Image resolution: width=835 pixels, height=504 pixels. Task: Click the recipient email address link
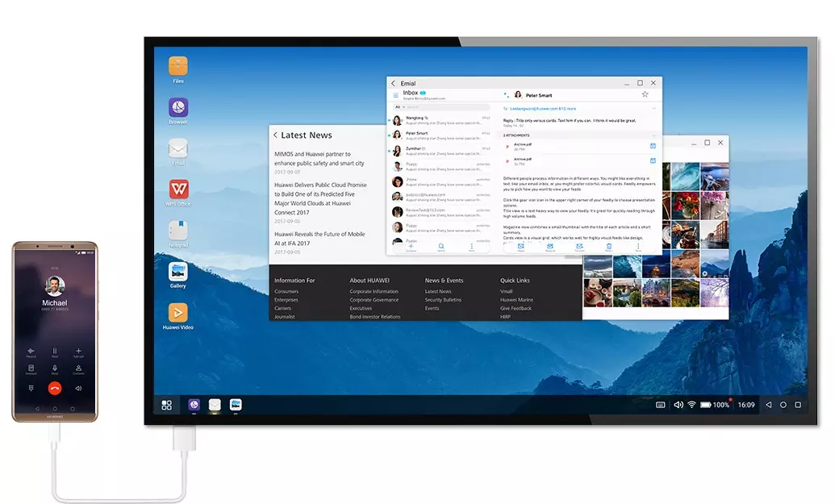coord(543,109)
